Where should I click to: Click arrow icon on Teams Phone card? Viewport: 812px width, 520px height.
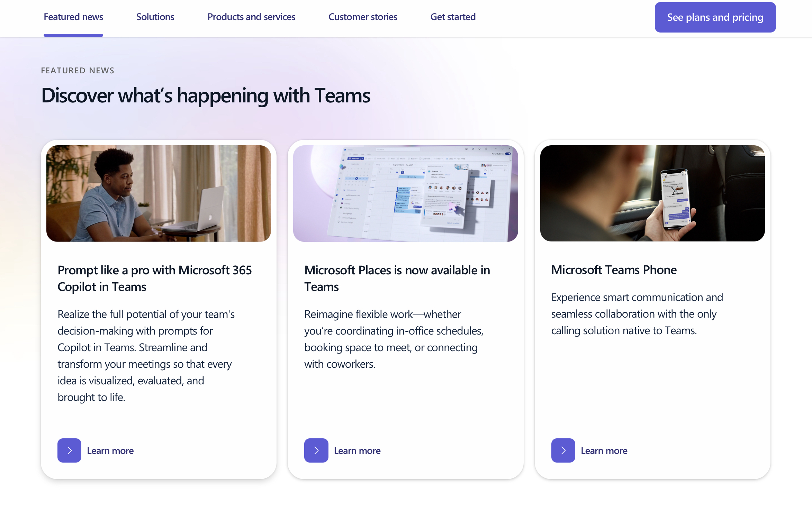(x=563, y=450)
